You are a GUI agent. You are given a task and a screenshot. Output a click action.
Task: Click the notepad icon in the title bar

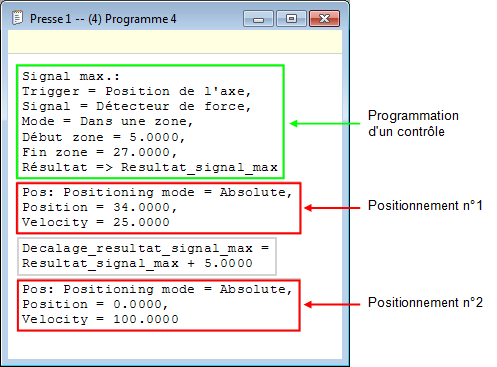(17, 18)
